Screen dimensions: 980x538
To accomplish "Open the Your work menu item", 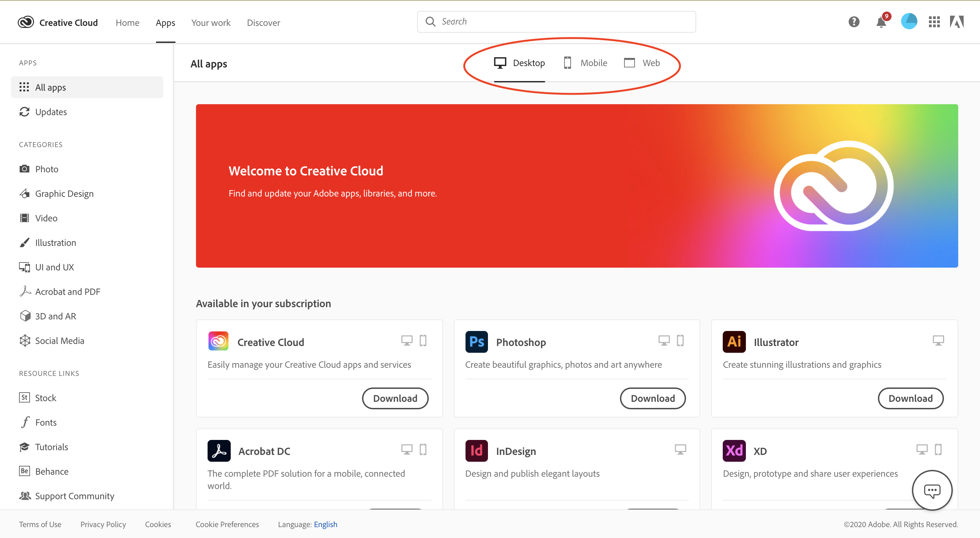I will (211, 23).
